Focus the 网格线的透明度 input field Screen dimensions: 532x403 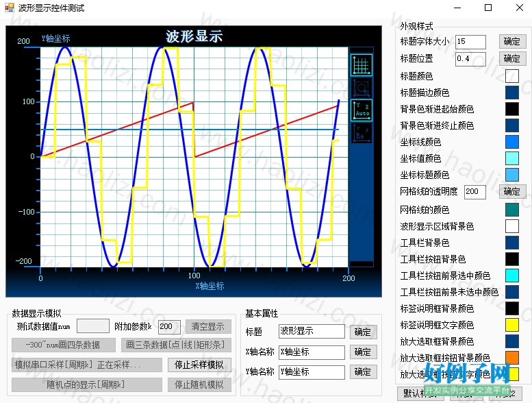475,192
